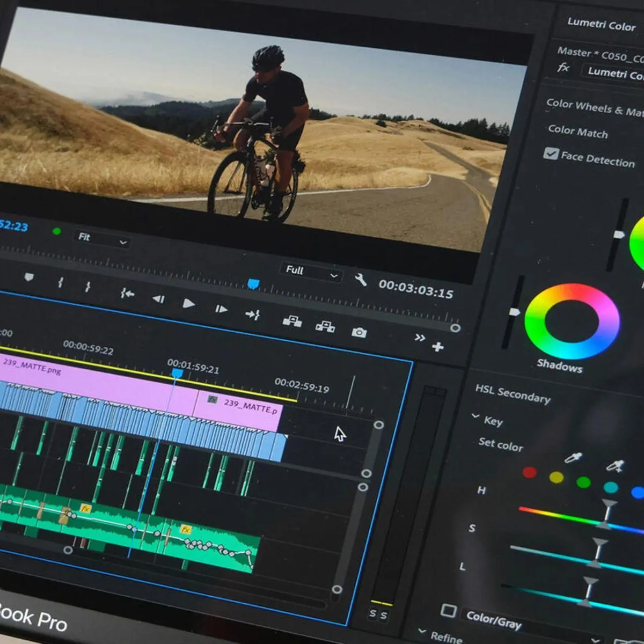Open the Color Wheels & Match section
Image resolution: width=644 pixels, height=644 pixels.
tap(595, 107)
